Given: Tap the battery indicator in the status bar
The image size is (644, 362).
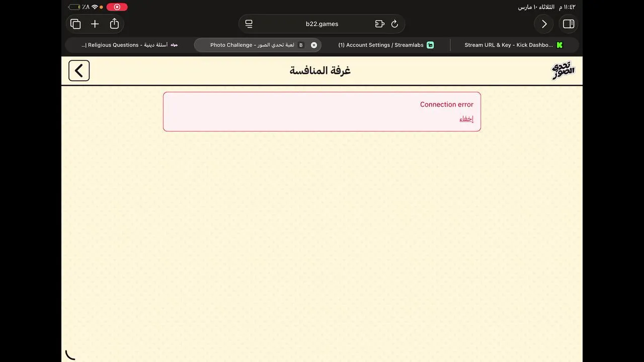Looking at the screenshot, I should tap(74, 7).
